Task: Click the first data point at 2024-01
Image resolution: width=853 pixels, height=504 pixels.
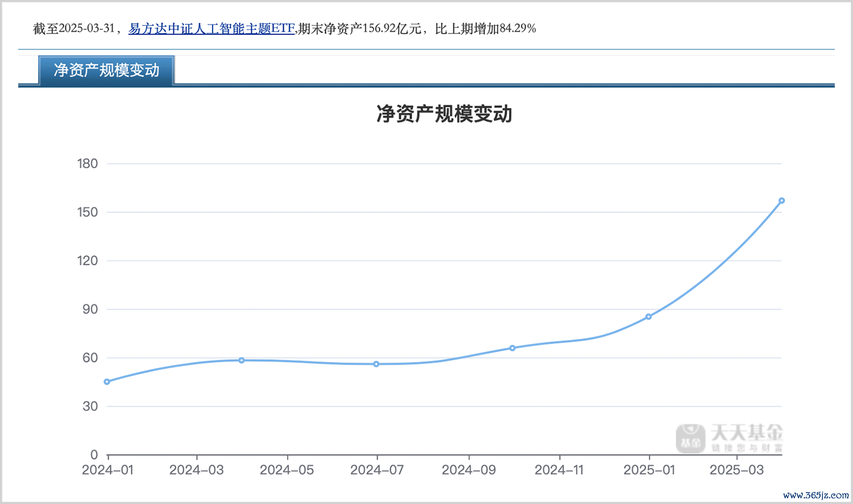Action: click(x=107, y=382)
